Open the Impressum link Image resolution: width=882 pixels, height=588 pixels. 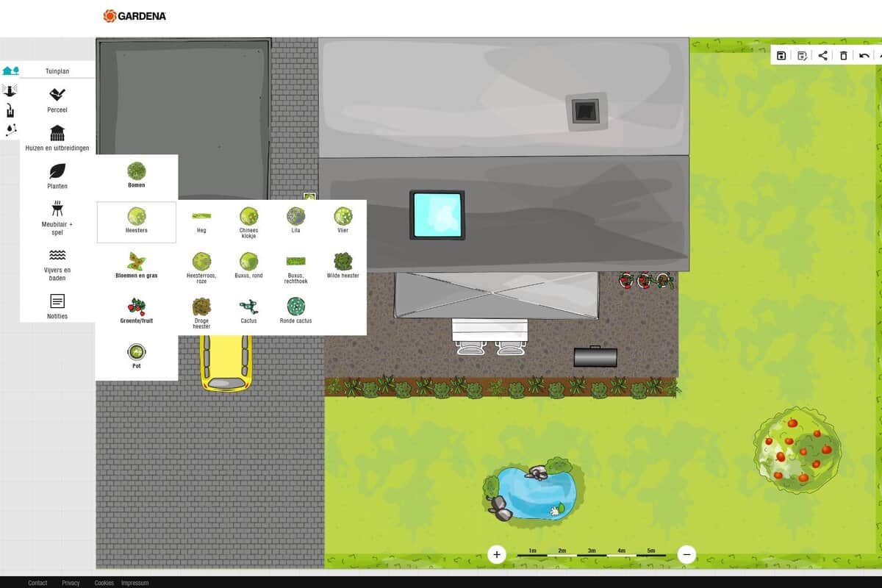pos(135,583)
